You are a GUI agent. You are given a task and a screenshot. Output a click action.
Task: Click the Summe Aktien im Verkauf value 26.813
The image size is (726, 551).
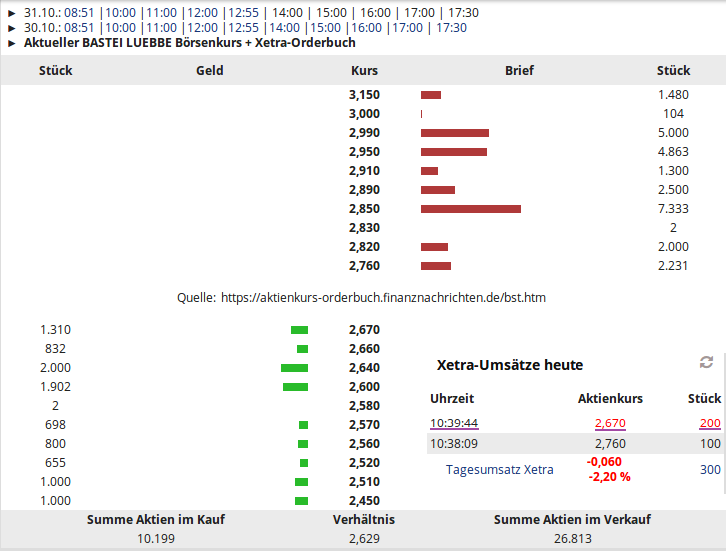click(x=573, y=539)
